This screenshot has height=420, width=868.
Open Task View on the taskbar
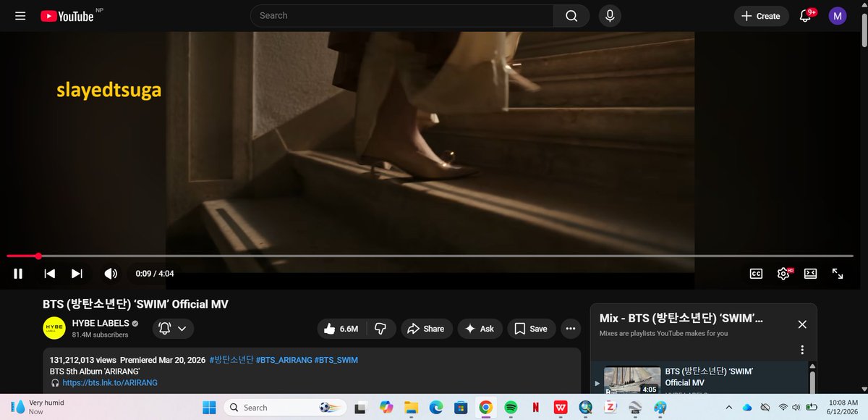(x=359, y=408)
